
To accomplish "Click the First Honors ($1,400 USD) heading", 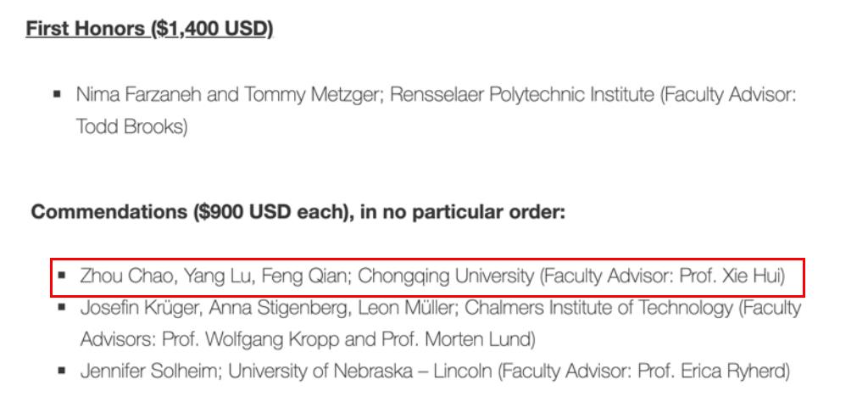I will click(x=149, y=29).
